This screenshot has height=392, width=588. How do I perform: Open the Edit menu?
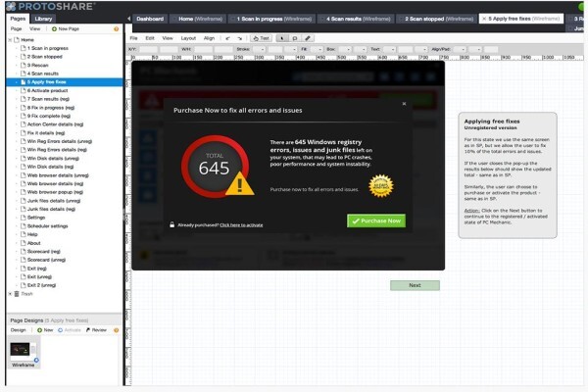coord(150,38)
